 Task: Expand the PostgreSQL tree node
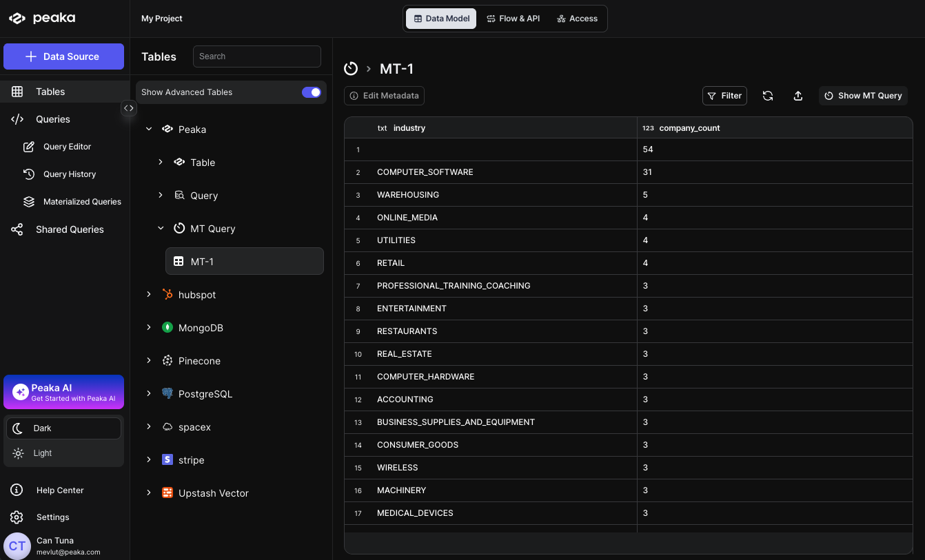149,394
